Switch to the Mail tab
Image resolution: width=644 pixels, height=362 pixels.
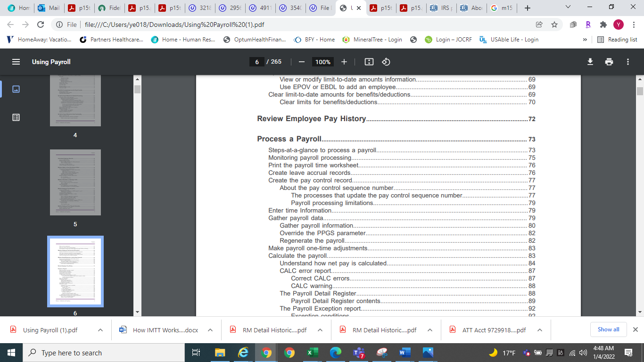(x=49, y=8)
